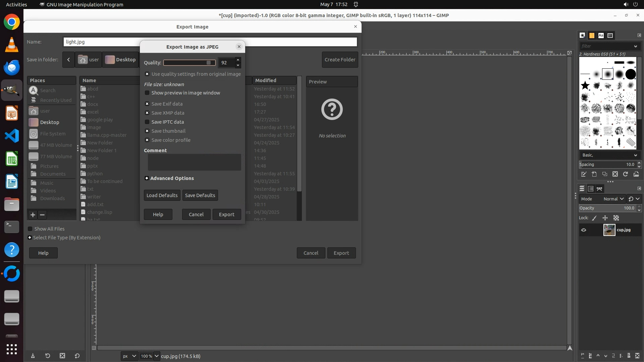Open the Fonts tab icon
The height and width of the screenshot is (362, 644).
click(601, 36)
